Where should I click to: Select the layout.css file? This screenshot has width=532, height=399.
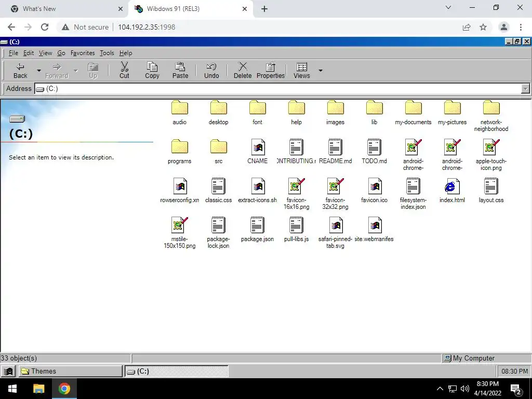point(491,191)
